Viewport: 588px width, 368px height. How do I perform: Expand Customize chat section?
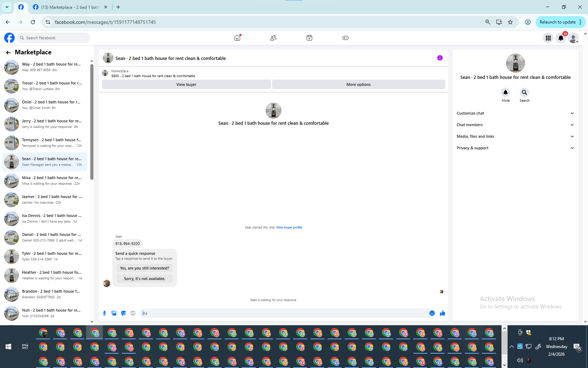pos(515,113)
